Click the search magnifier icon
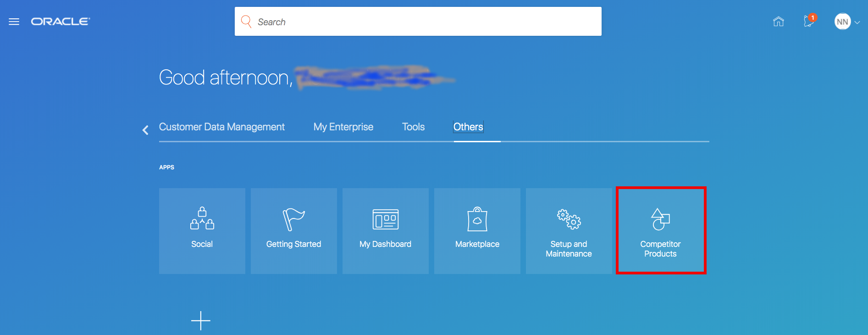The image size is (868, 335). (246, 22)
